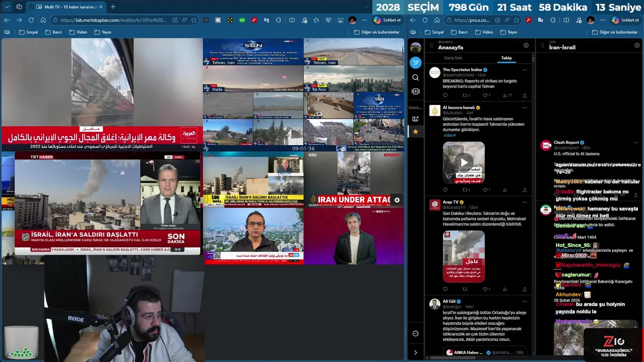Select the TRT Haber stream tile
The width and height of the screenshot is (644, 362).
click(x=108, y=203)
